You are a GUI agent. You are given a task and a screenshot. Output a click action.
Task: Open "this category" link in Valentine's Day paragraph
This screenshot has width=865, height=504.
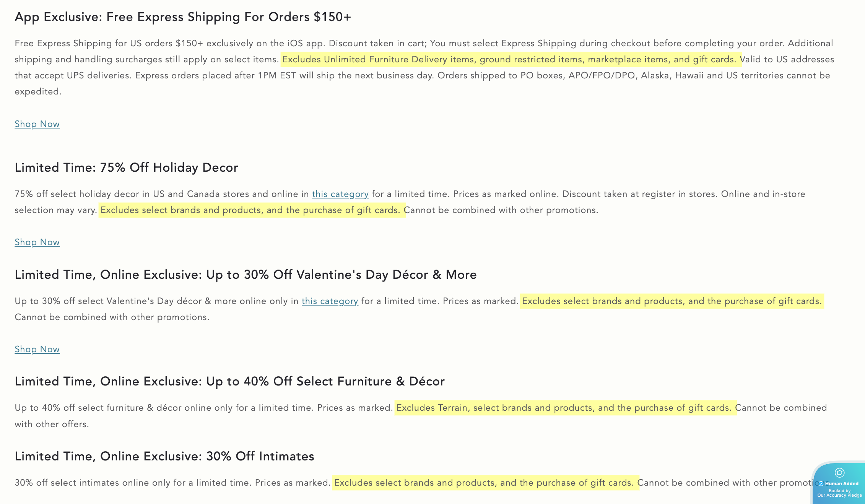coord(330,301)
